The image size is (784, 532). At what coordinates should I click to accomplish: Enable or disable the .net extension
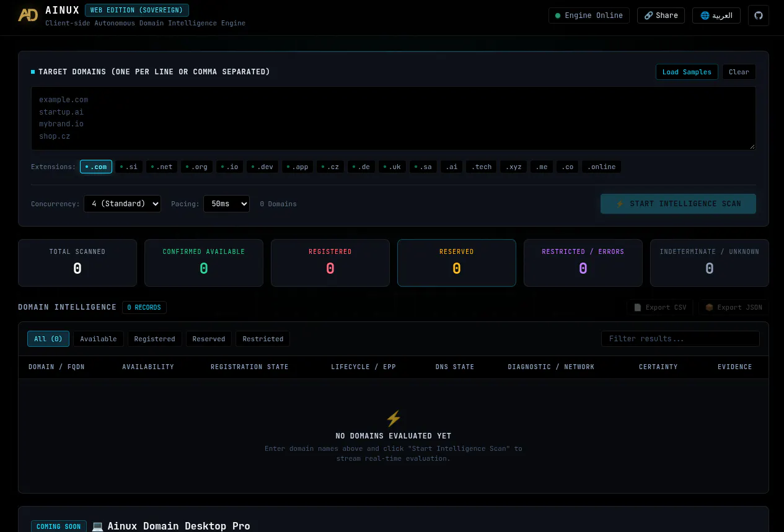pyautogui.click(x=162, y=167)
